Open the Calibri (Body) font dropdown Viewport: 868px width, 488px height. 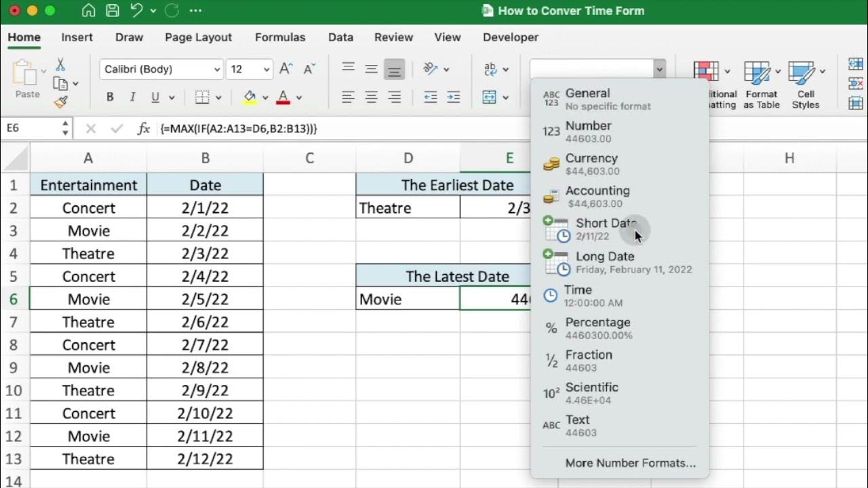coord(217,69)
